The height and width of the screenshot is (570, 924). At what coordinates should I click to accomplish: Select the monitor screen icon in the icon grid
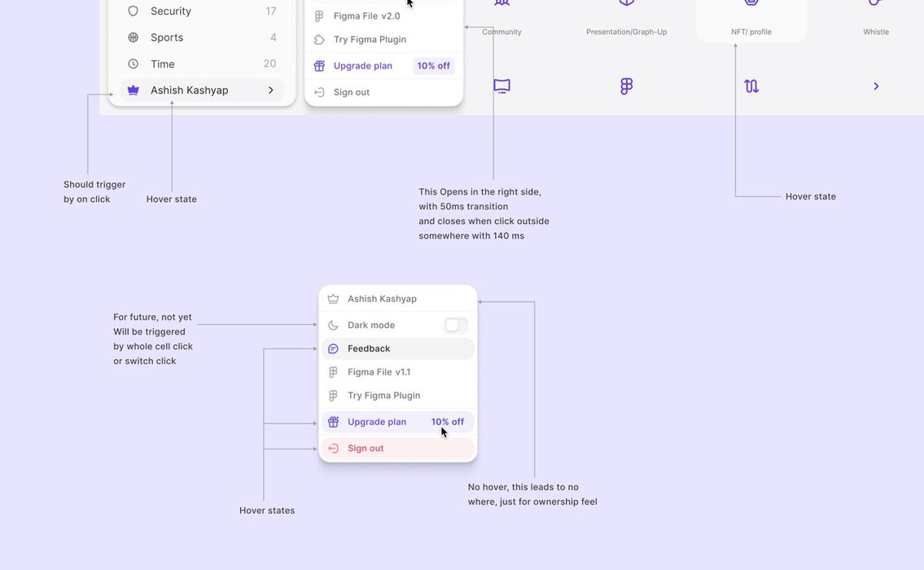pyautogui.click(x=501, y=86)
